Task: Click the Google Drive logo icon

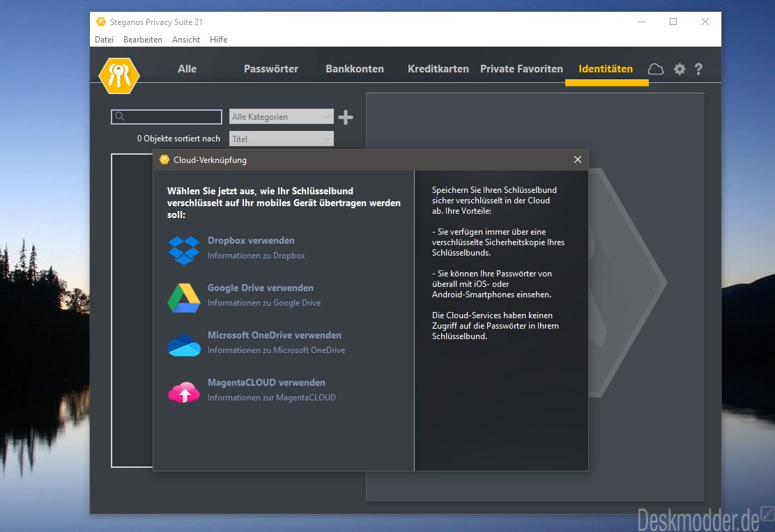Action: pyautogui.click(x=183, y=298)
